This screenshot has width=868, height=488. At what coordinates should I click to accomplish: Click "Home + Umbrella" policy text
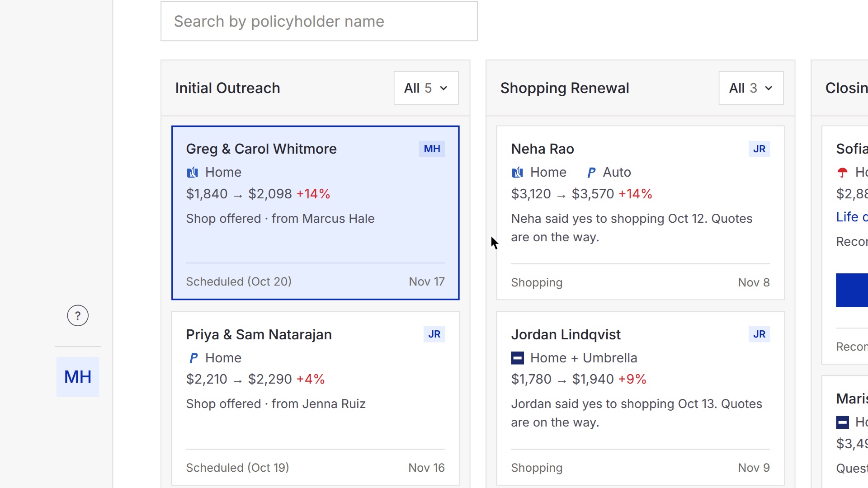(584, 358)
